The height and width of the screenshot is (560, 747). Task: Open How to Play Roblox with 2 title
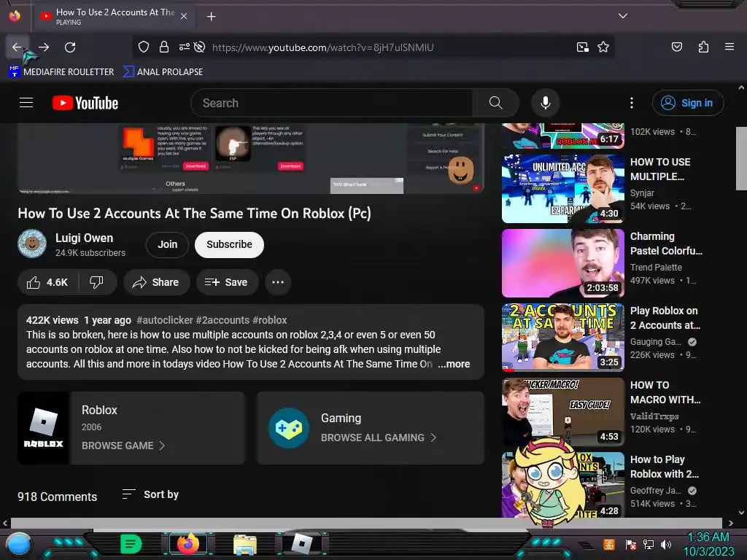pyautogui.click(x=664, y=467)
